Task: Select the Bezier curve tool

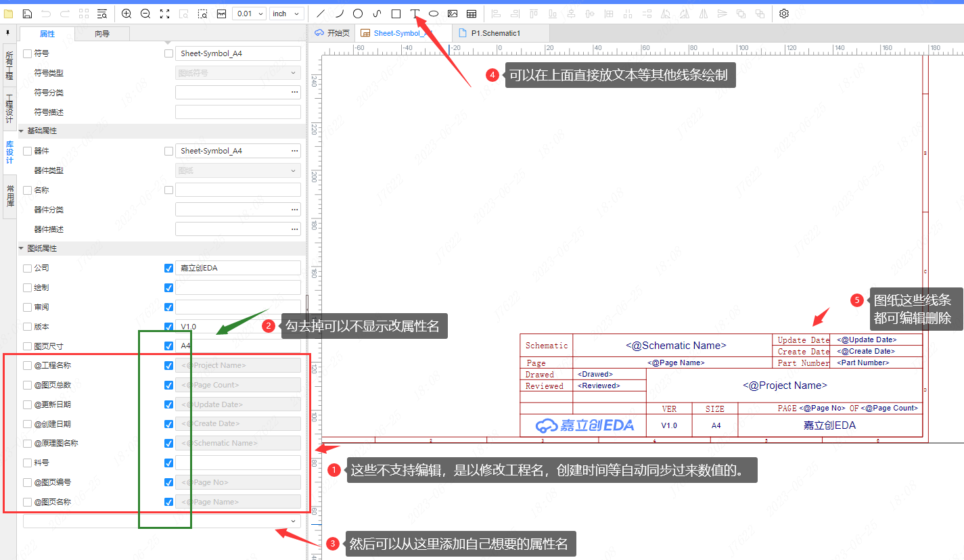Action: click(377, 13)
